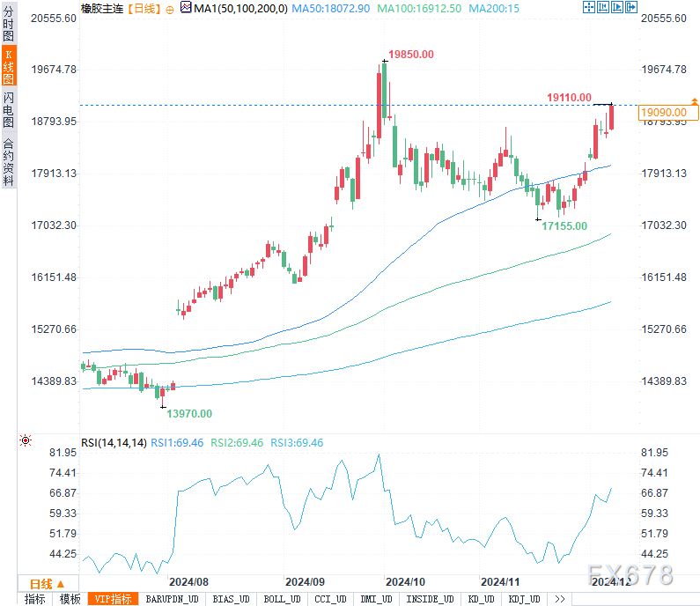Click the crosshair icon beside 日线
The height and width of the screenshot is (606, 700).
coord(170,8)
